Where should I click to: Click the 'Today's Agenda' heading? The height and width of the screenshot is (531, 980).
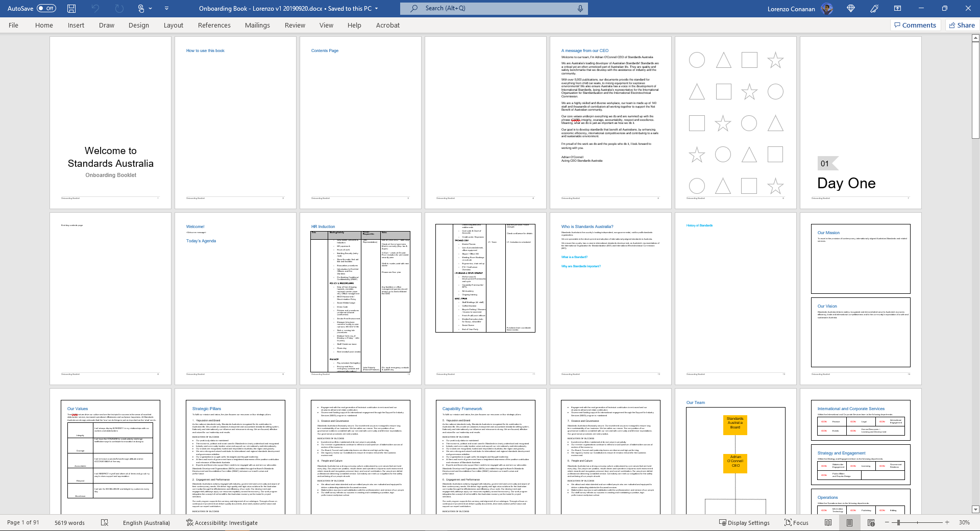click(201, 241)
